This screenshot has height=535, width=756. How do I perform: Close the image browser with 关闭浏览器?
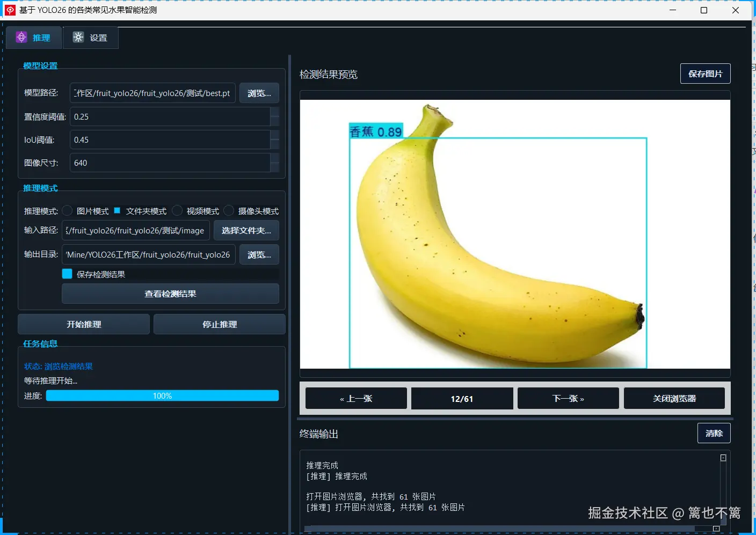point(674,398)
